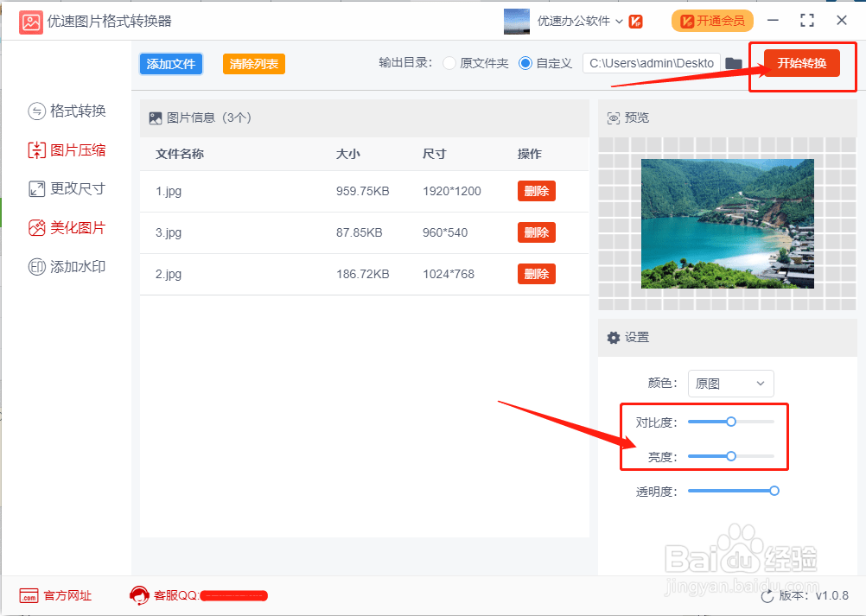Screen dimensions: 866x616
Task: Delete the 3.jpg file entry
Action: click(x=536, y=232)
